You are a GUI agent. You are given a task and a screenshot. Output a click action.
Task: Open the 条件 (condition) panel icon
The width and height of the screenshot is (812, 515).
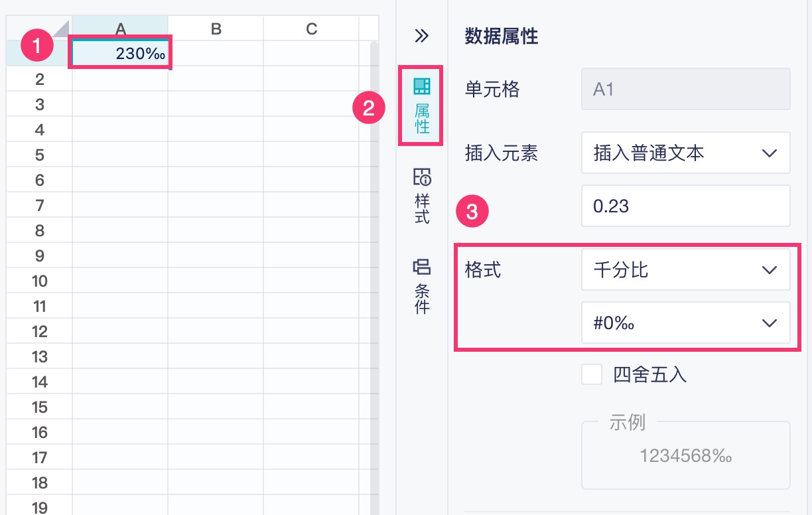421,286
